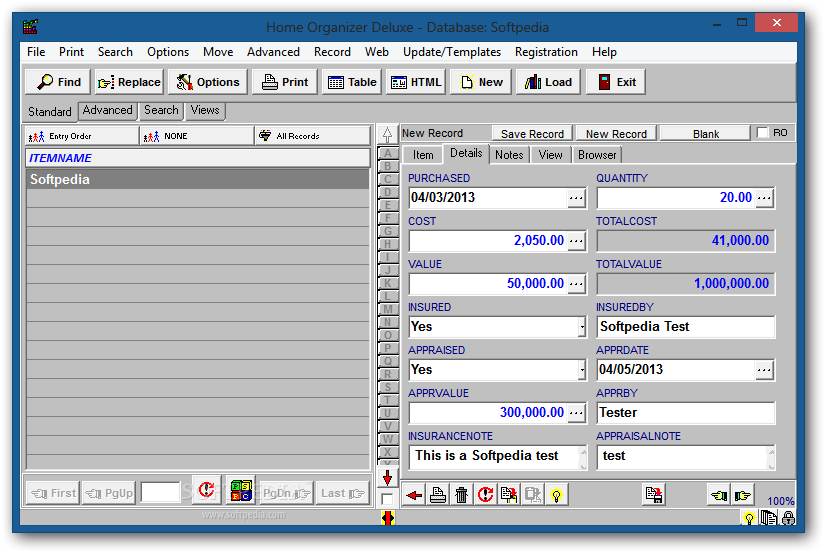Go to next record with right-pointing hand
825x553 pixels.
(x=742, y=495)
